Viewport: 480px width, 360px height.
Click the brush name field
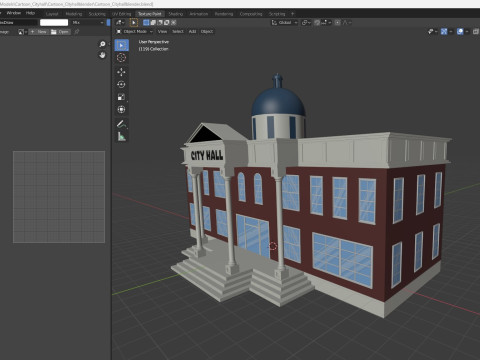pyautogui.click(x=18, y=23)
